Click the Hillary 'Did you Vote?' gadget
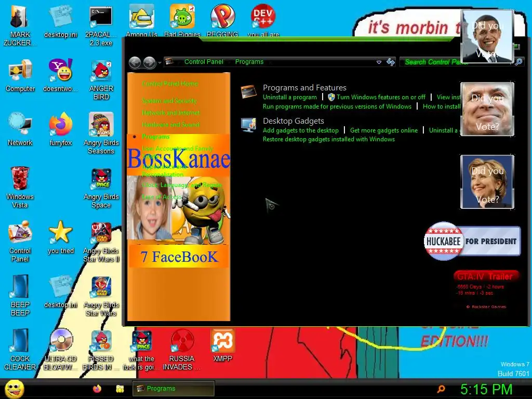This screenshot has width=532, height=399. (487, 182)
